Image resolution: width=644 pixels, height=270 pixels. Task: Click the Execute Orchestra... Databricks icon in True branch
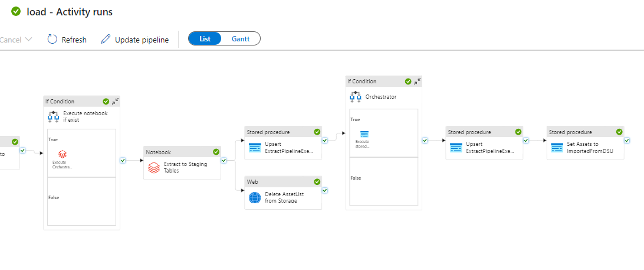63,154
